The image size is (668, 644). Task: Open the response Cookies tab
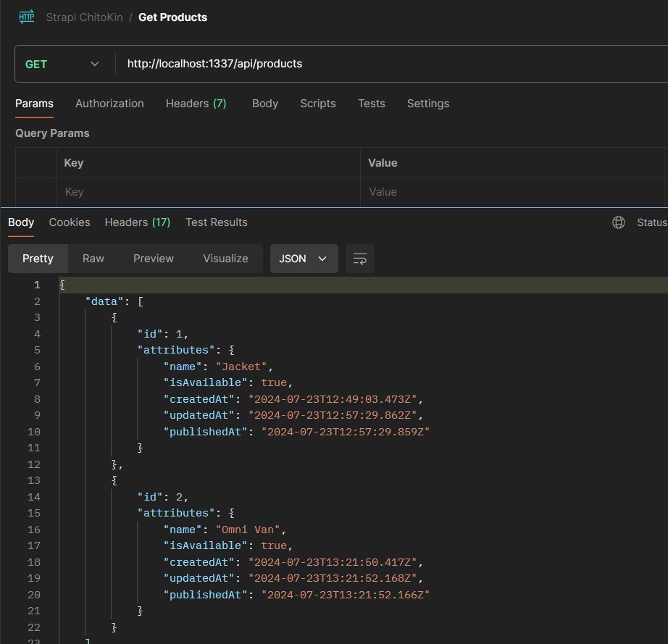70,222
